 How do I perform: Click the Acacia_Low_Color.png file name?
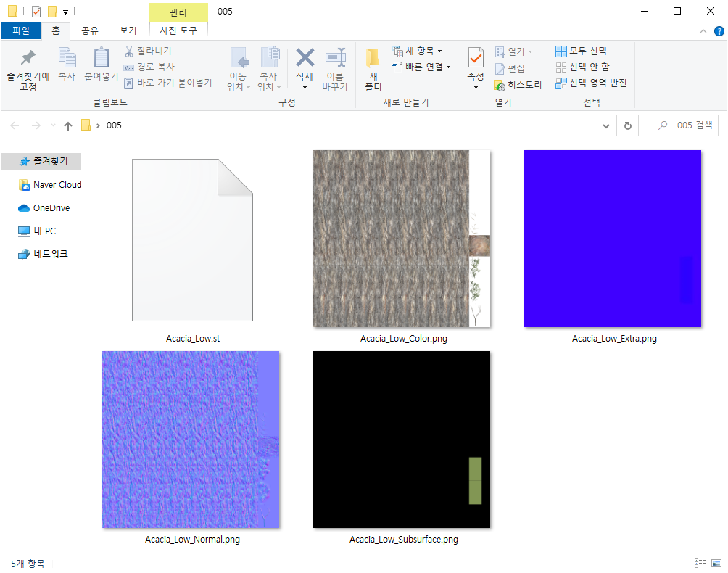pyautogui.click(x=403, y=339)
